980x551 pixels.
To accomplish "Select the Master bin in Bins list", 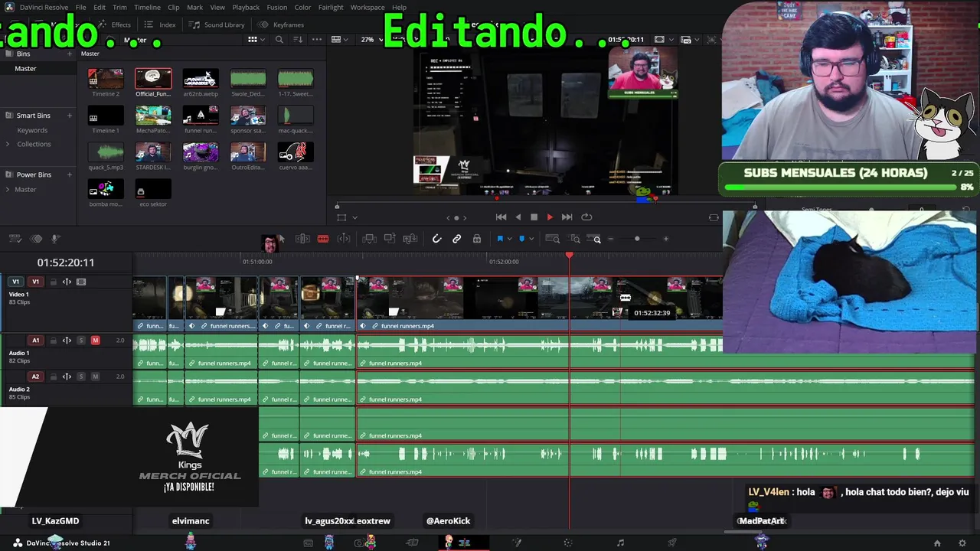I will point(25,69).
